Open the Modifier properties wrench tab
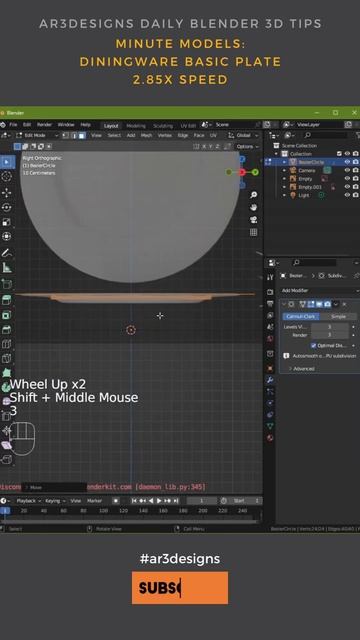Image resolution: width=360 pixels, height=640 pixels. point(270,380)
